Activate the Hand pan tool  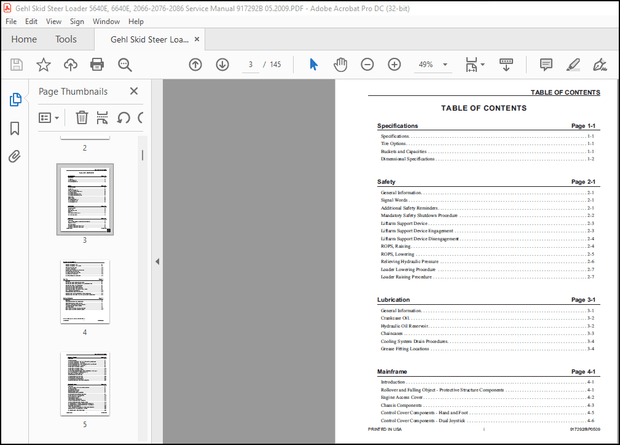click(x=340, y=64)
